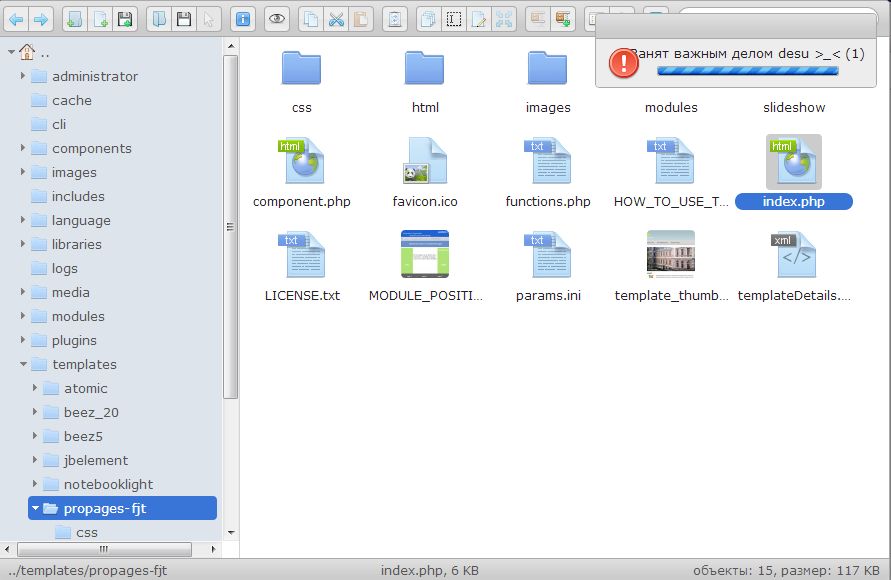The width and height of the screenshot is (891, 580).
Task: Collapse the templates folder
Action: tap(23, 364)
